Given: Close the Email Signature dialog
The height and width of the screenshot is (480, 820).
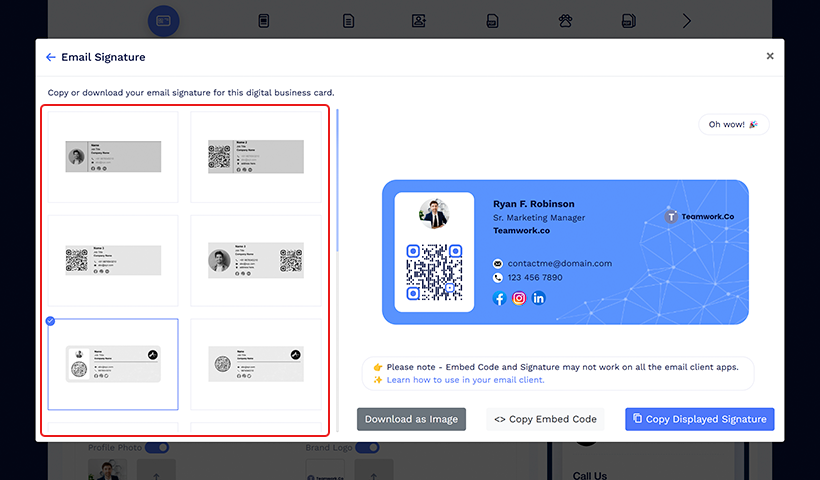Looking at the screenshot, I should tap(769, 56).
